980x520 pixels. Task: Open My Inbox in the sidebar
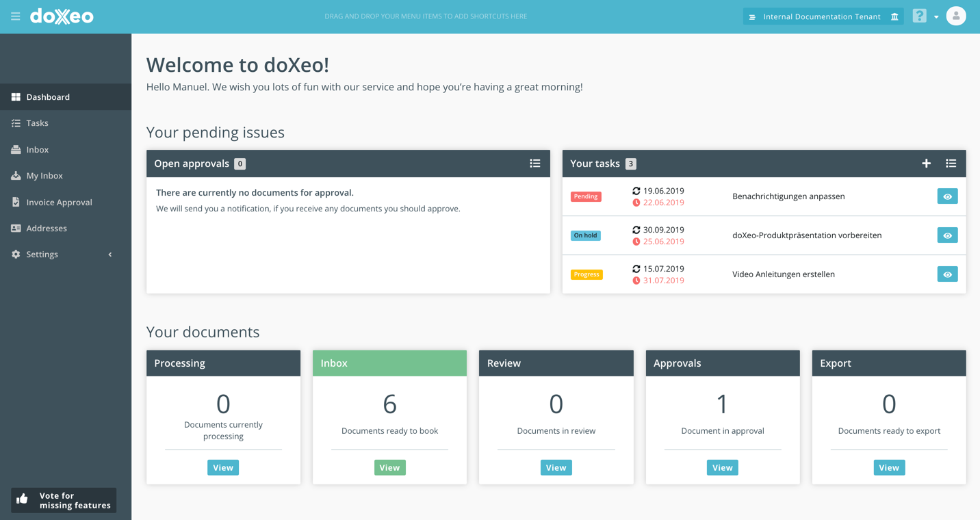[66, 176]
